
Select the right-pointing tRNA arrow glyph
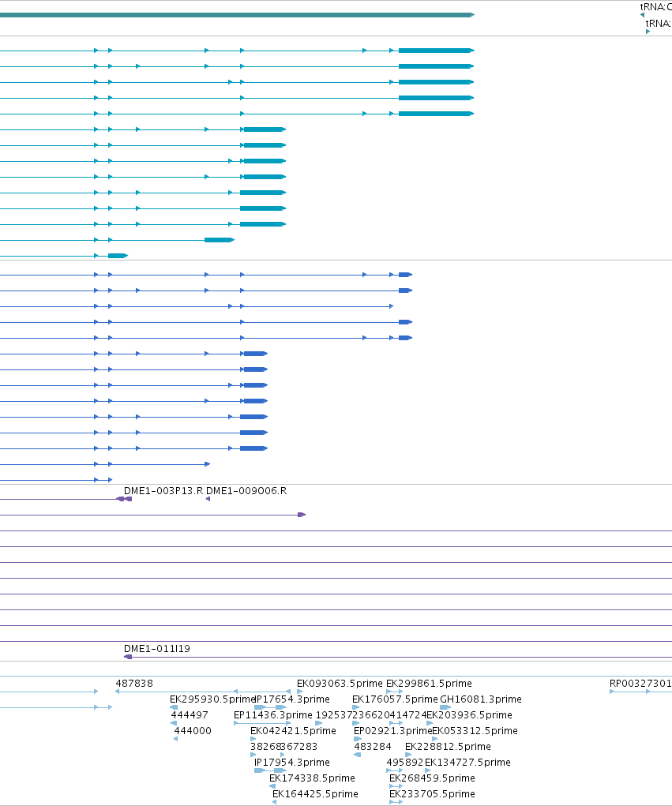click(x=648, y=32)
